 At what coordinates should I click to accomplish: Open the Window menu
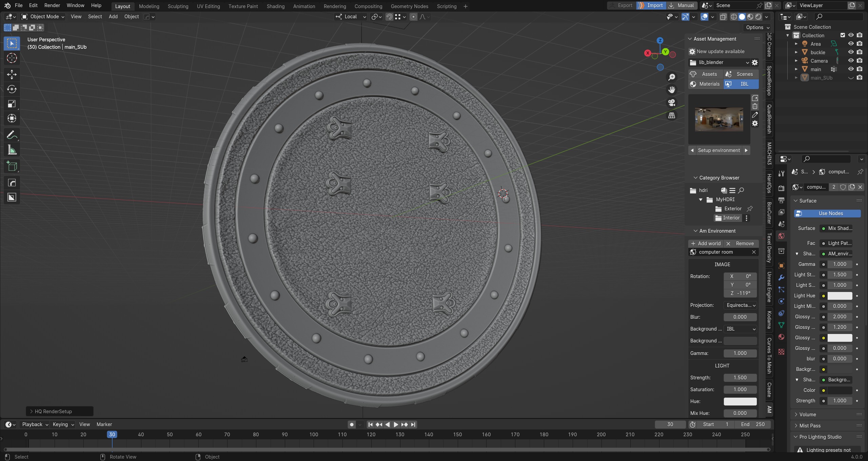(x=75, y=5)
